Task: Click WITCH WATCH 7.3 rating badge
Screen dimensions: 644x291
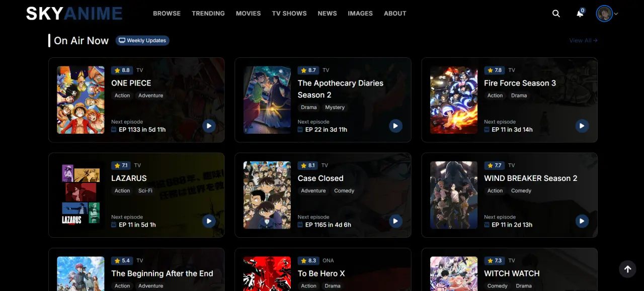Action: click(495, 261)
